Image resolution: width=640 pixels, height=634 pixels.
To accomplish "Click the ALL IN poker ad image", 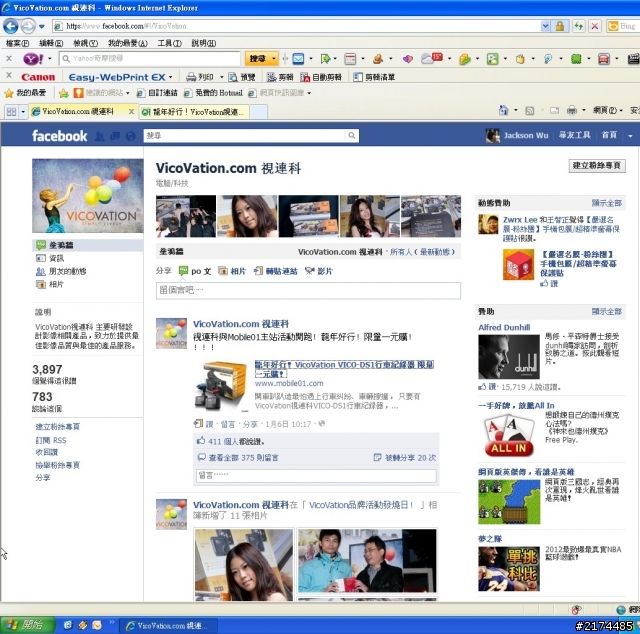I will pos(509,436).
